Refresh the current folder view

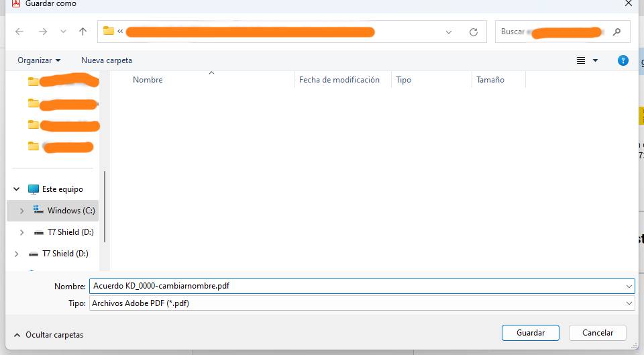(474, 32)
